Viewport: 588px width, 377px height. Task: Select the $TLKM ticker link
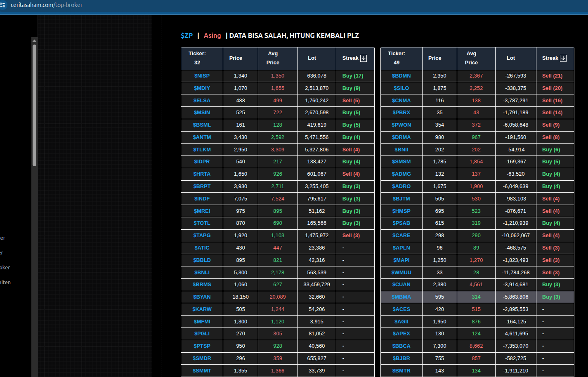pyautogui.click(x=202, y=150)
